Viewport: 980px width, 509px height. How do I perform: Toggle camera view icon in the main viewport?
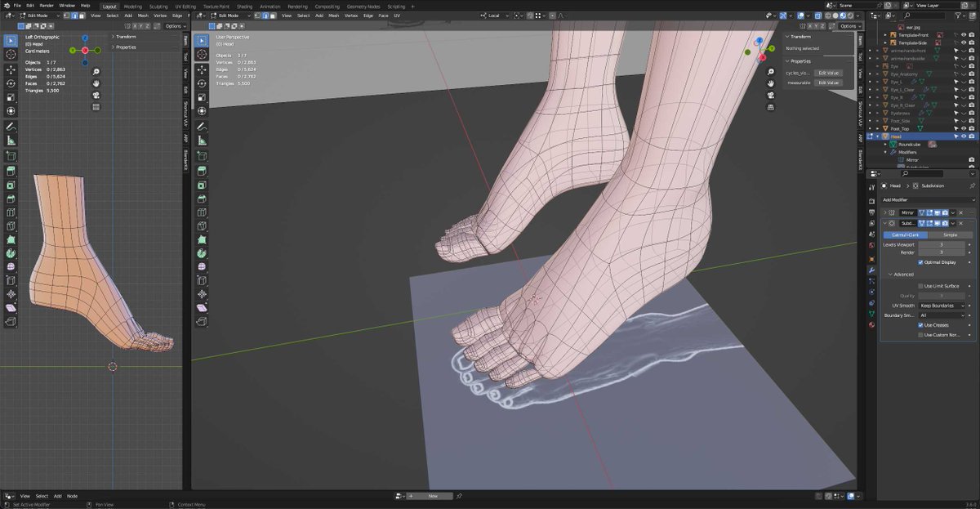point(771,95)
